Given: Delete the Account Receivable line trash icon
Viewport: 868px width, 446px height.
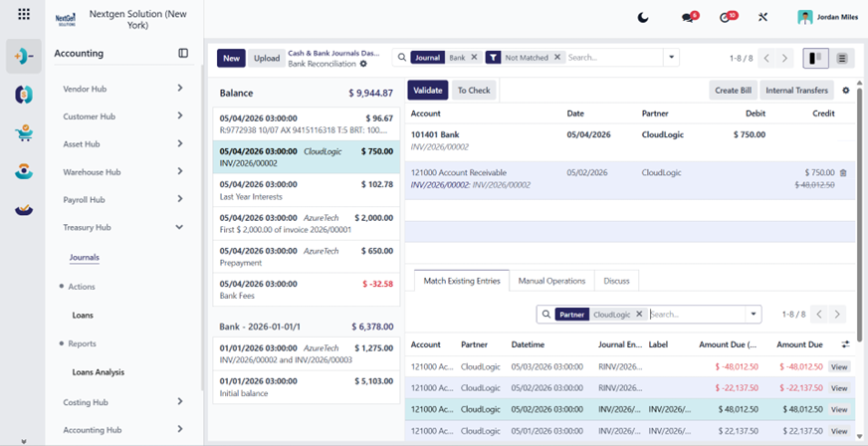Looking at the screenshot, I should pos(843,172).
